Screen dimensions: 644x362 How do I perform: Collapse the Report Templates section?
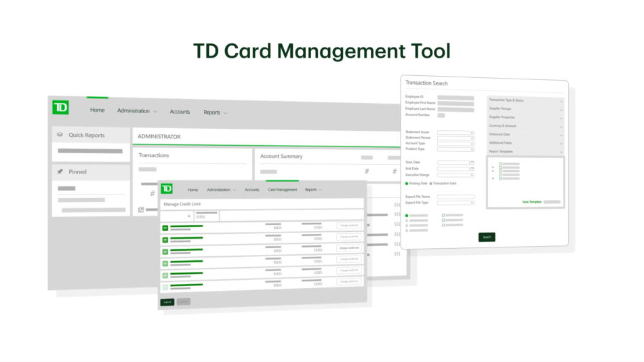(525, 152)
